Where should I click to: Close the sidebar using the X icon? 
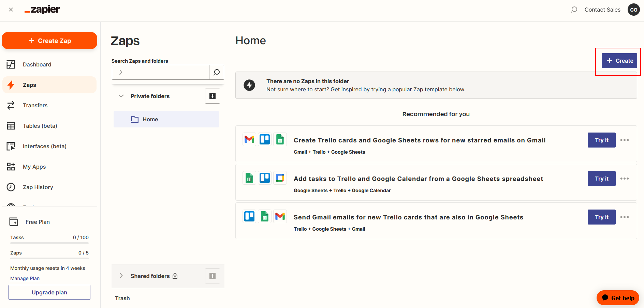[x=11, y=10]
